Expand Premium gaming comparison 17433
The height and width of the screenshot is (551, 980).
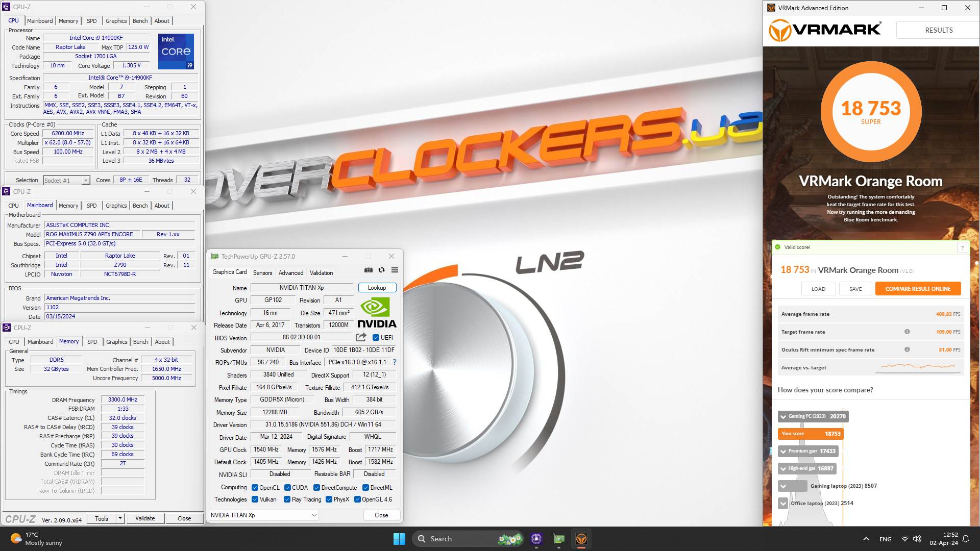pos(783,452)
